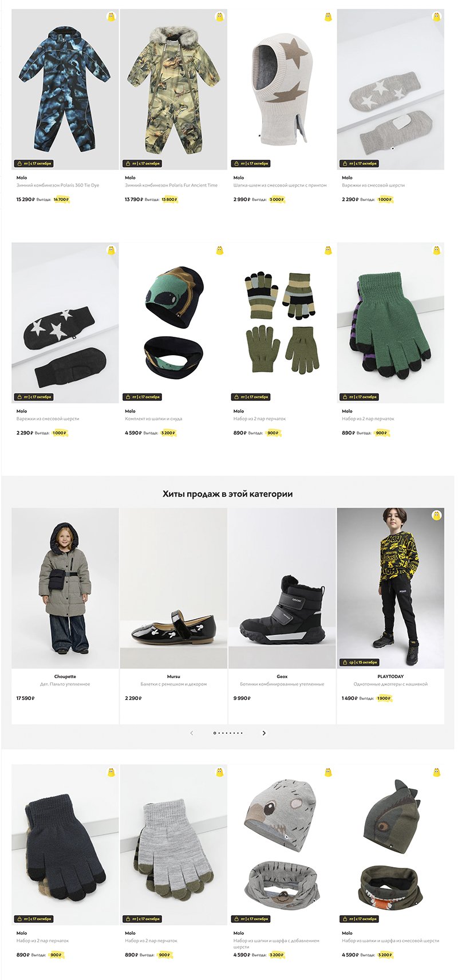Viewport: 458px width, 980px height.
Task: Show next bestsellers with the right carousel arrow
Action: tap(264, 733)
